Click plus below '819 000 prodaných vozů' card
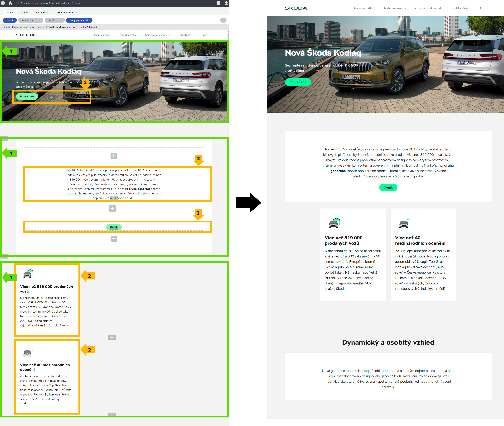The width and height of the screenshot is (504, 426). tap(112, 337)
